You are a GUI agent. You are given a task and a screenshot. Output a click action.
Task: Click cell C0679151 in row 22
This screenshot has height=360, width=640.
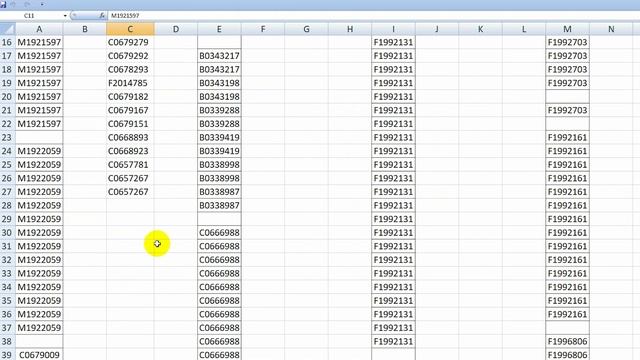pyautogui.click(x=130, y=124)
